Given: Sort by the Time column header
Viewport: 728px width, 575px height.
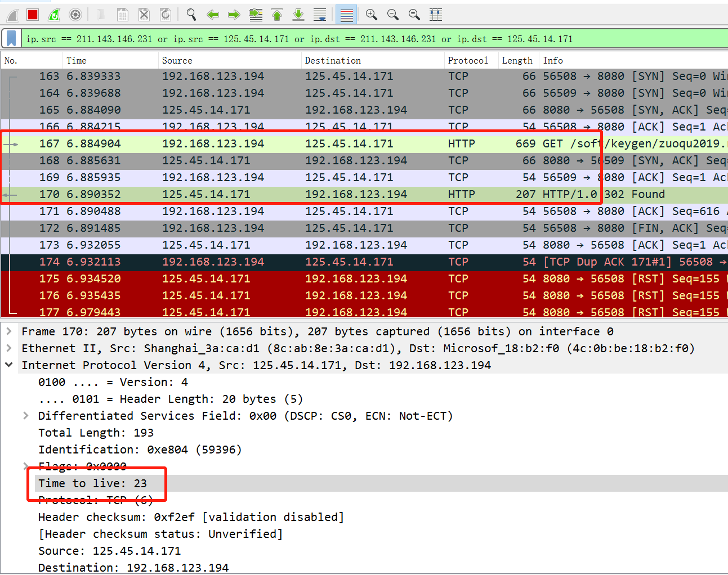Looking at the screenshot, I should pos(110,60).
